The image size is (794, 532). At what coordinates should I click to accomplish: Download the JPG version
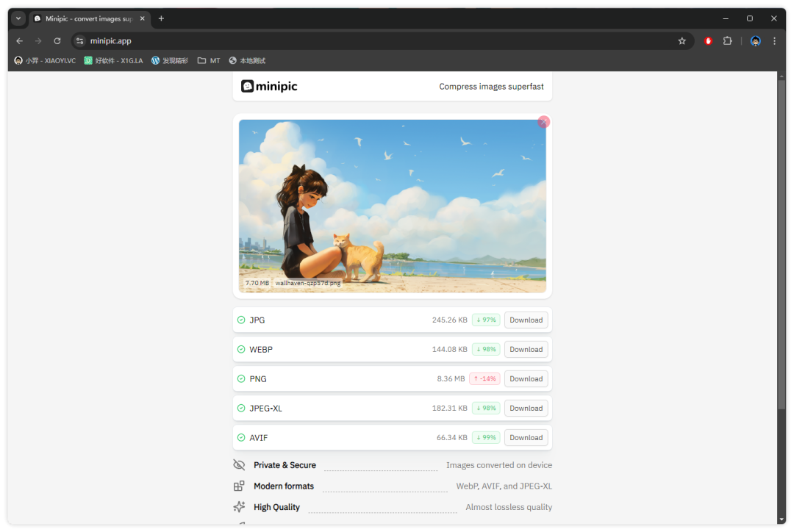pos(526,320)
